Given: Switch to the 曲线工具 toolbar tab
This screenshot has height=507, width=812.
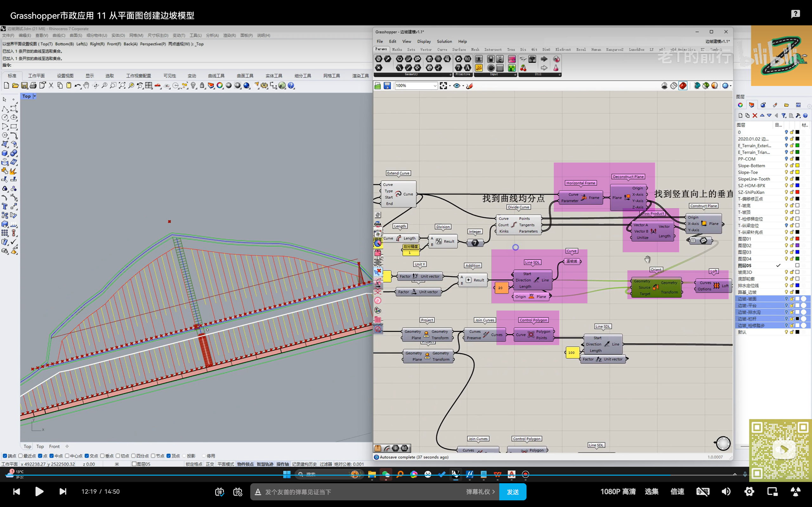Looking at the screenshot, I should pos(216,76).
